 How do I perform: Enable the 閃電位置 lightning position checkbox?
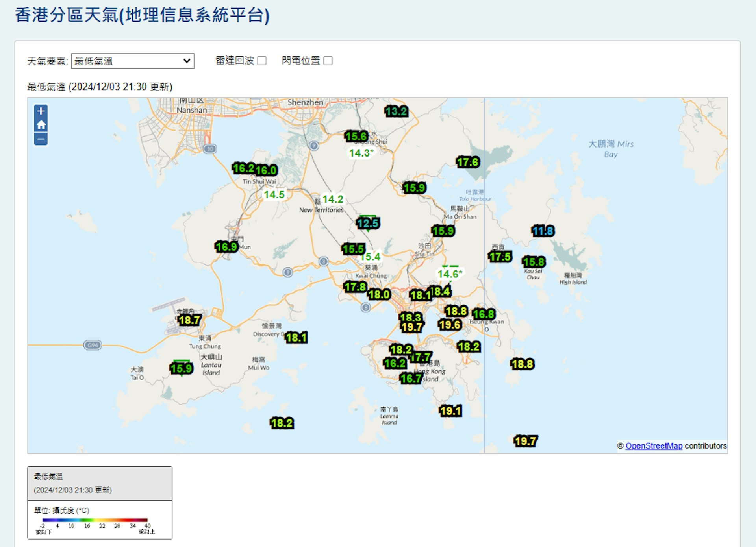328,61
